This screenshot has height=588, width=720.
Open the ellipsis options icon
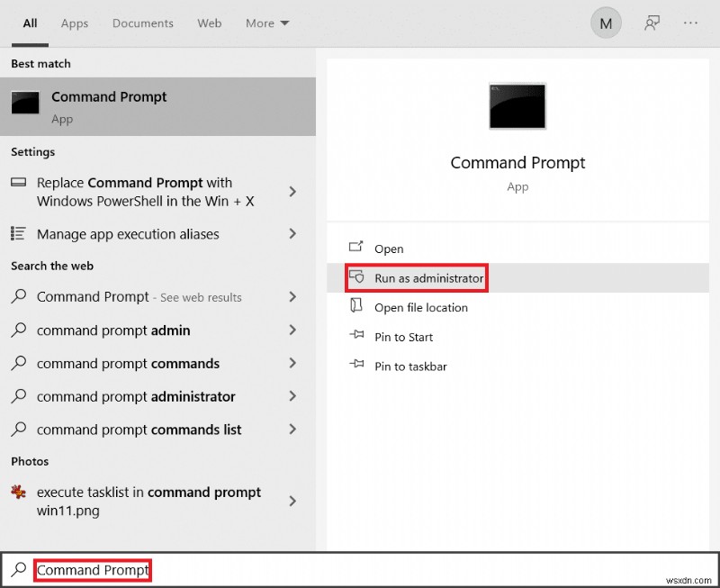pos(690,23)
